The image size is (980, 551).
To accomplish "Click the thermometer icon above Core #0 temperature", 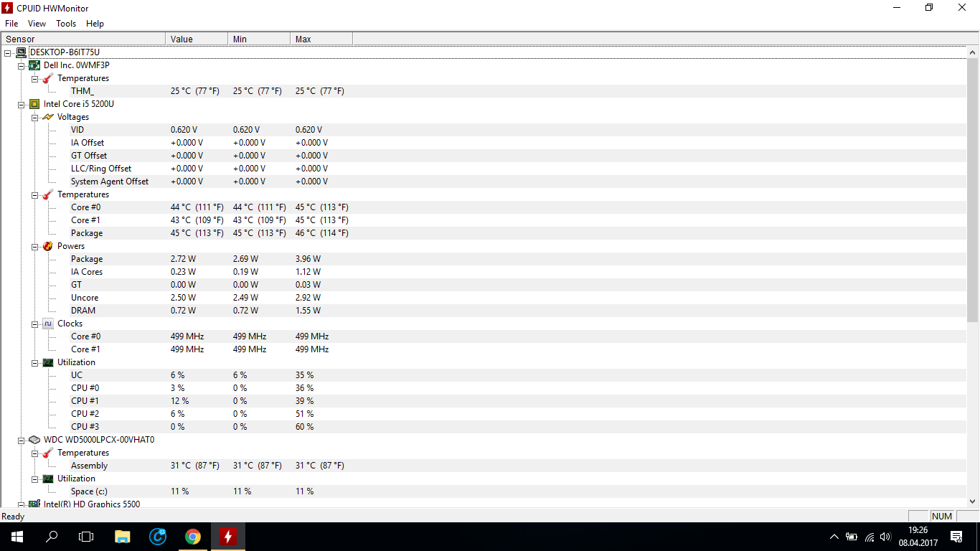I will [x=48, y=194].
